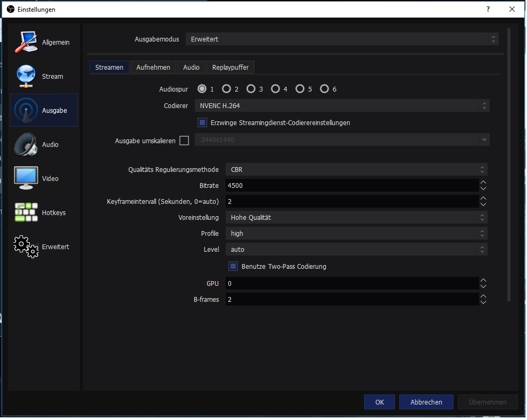Click the OK button

pos(379,402)
